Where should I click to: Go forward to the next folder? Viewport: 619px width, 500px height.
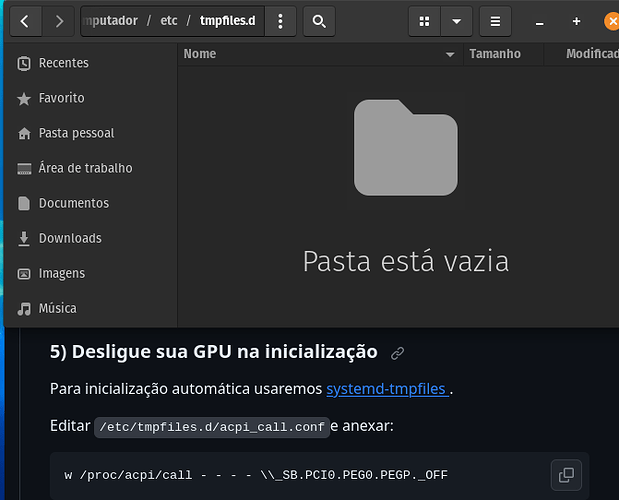pyautogui.click(x=58, y=21)
